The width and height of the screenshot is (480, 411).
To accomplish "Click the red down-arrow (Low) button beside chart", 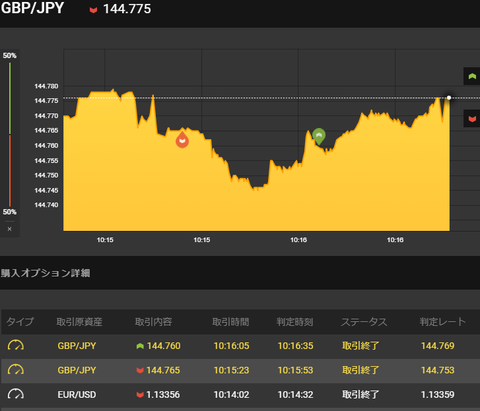I will (472, 119).
